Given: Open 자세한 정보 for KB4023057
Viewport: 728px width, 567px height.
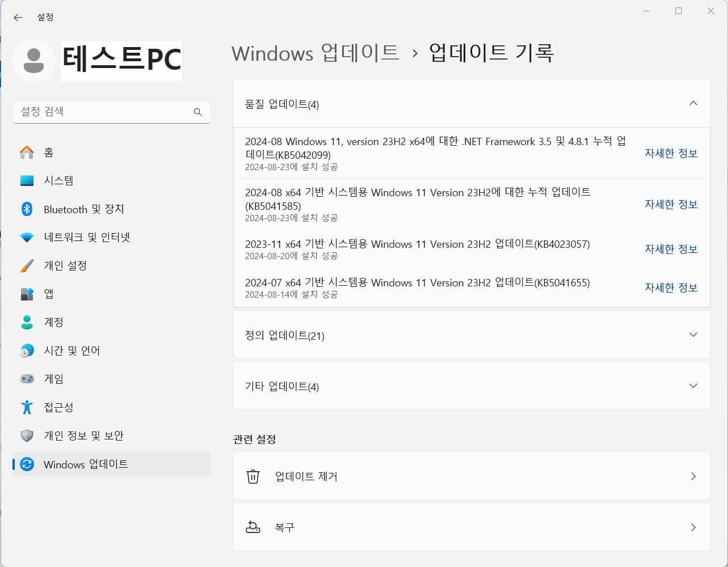Looking at the screenshot, I should [x=671, y=249].
